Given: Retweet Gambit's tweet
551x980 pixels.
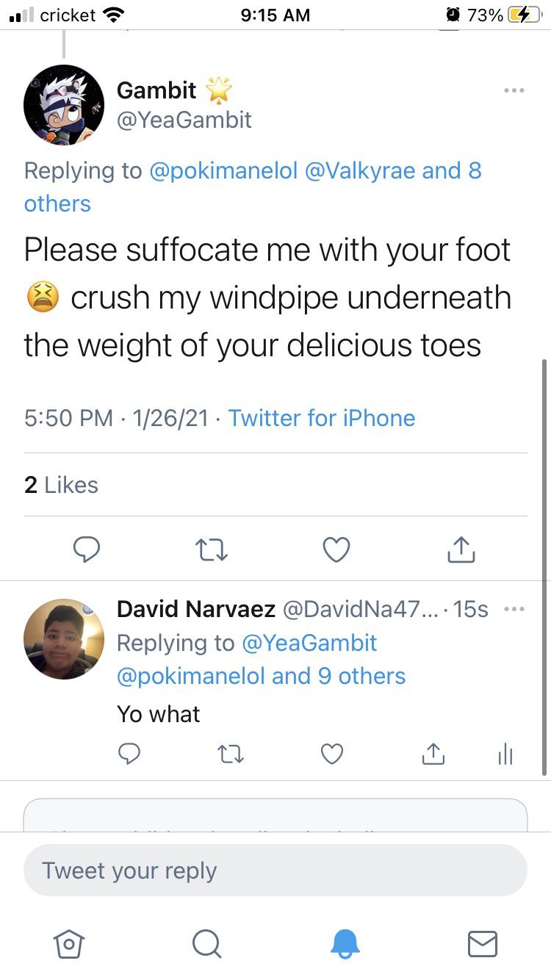Looking at the screenshot, I should pos(212,549).
